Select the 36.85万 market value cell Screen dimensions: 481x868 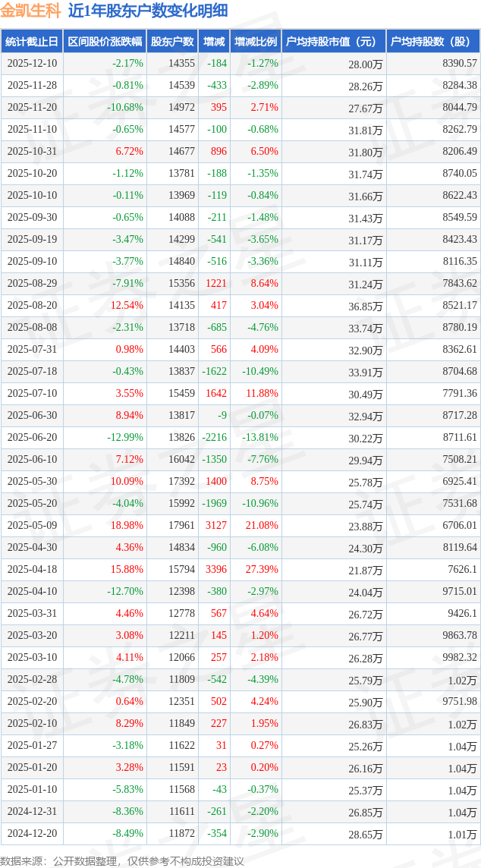click(365, 306)
